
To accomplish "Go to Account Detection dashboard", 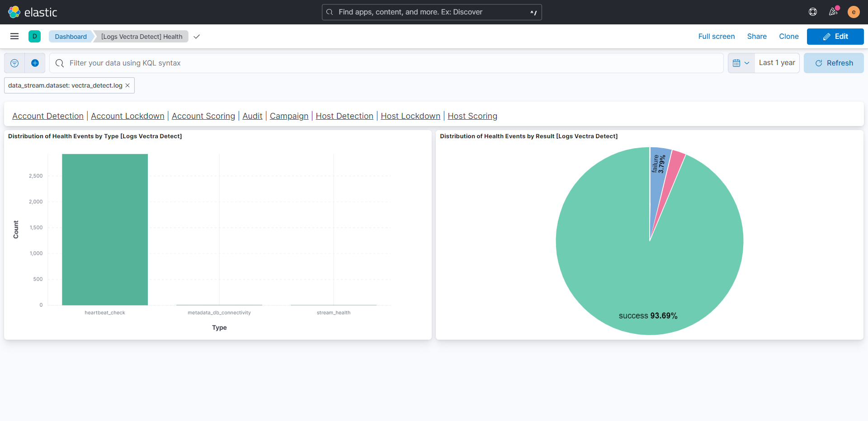I will [48, 116].
